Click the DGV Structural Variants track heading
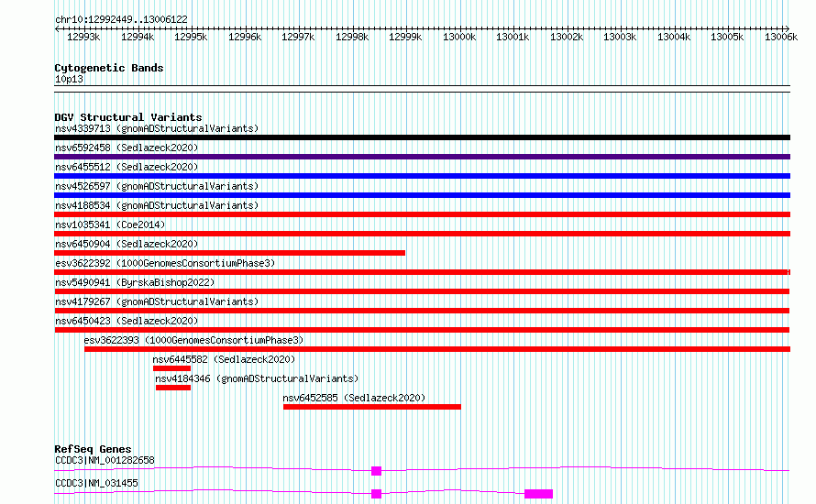The height and width of the screenshot is (504, 816). 128,117
